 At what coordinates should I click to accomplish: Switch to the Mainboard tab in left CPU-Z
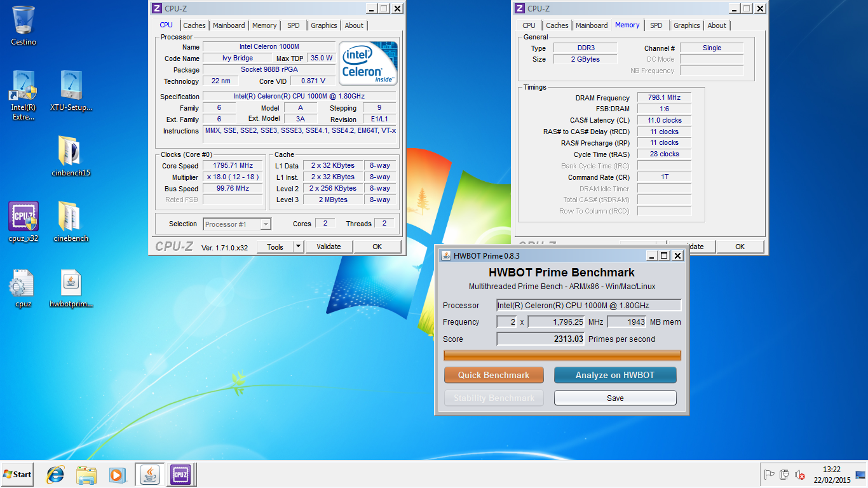coord(229,25)
